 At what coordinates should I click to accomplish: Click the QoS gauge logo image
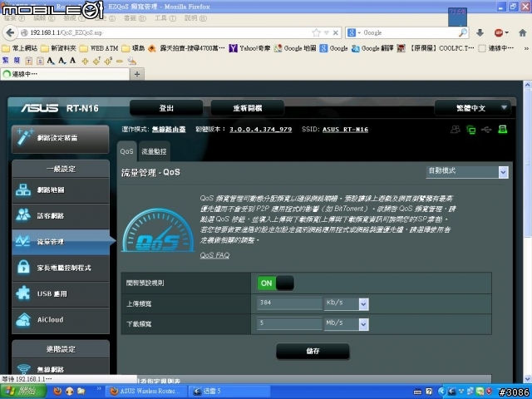click(158, 230)
